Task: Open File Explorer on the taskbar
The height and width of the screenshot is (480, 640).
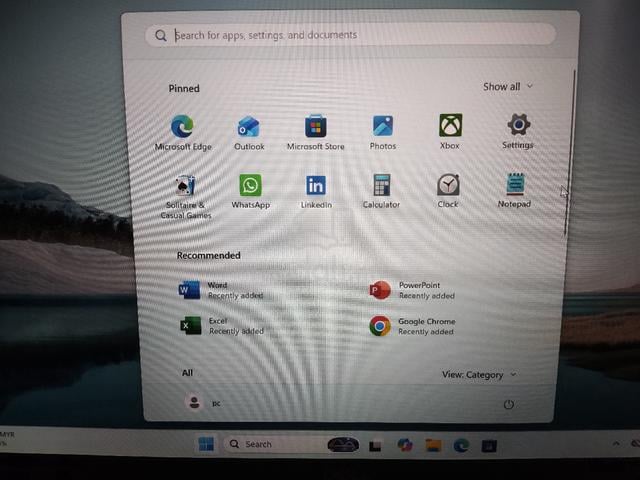Action: tap(433, 445)
